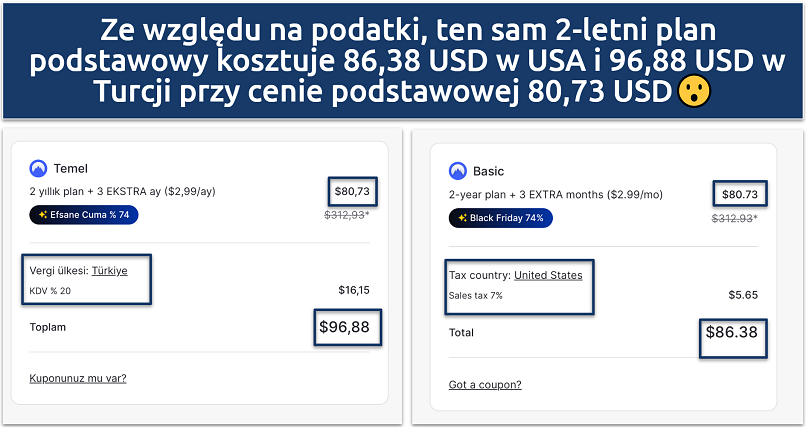Click the Got a coupon? link
This screenshot has height=427, width=806.
[x=485, y=385]
